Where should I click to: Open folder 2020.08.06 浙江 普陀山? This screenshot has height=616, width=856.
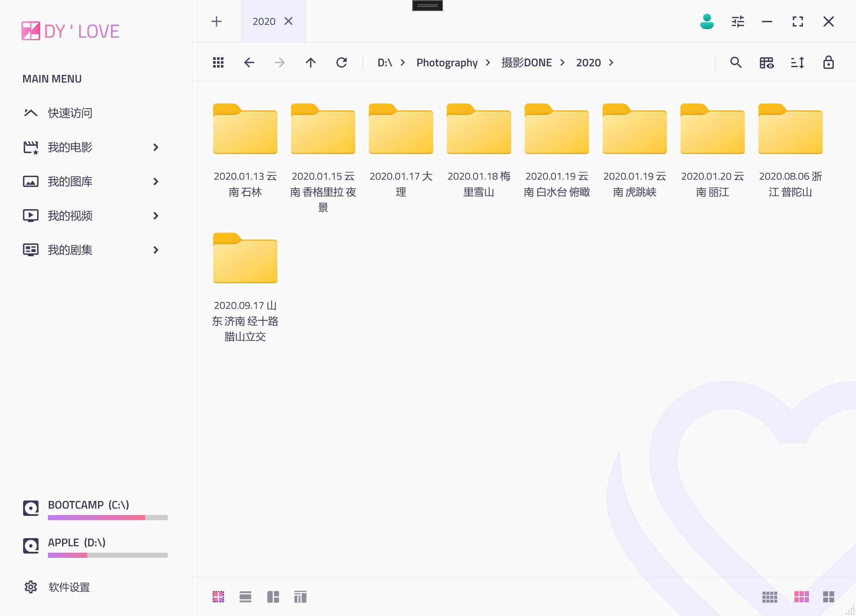click(791, 150)
